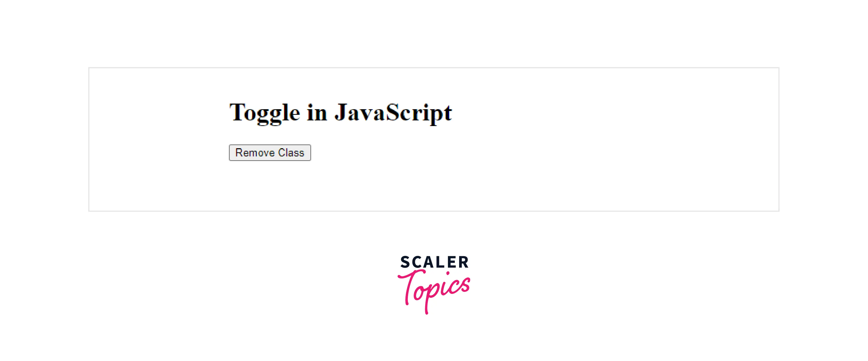
Task: Click the word 'in' in the heading
Action: (x=317, y=113)
